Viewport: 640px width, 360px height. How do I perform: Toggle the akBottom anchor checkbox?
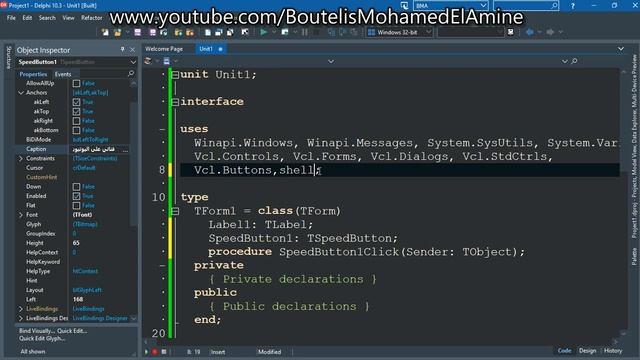tap(76, 130)
